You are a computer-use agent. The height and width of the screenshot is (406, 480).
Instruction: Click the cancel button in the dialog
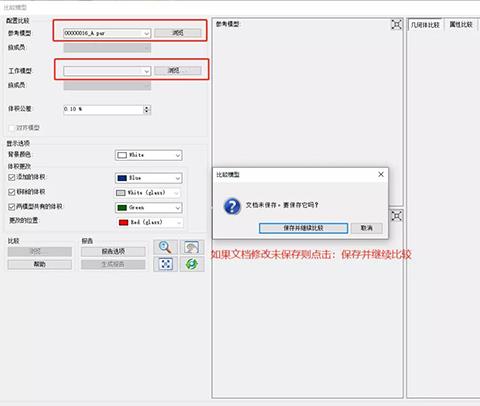367,228
